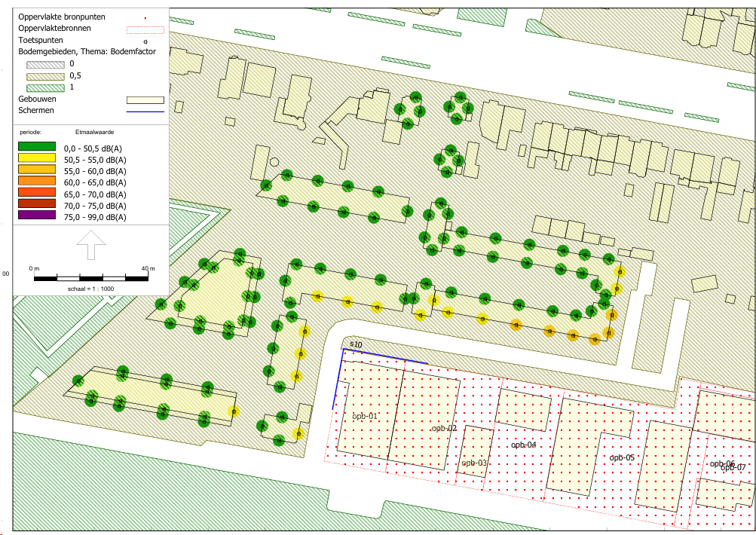
Task: Select the "opb-02" source area label
Action: (444, 428)
